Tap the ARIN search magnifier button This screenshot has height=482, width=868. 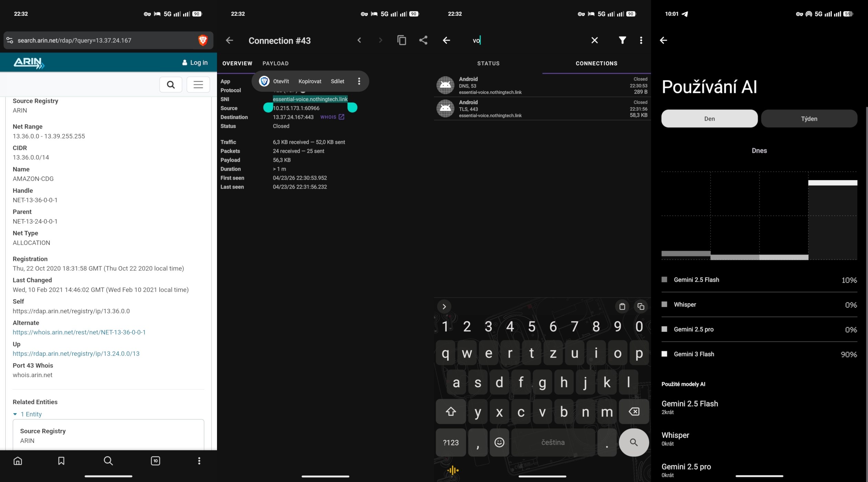170,84
